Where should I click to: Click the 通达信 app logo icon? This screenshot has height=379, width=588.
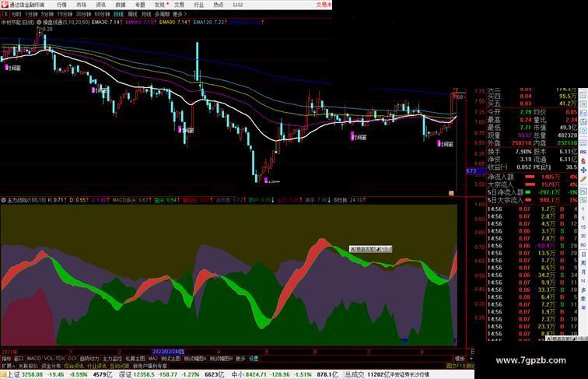5,5
